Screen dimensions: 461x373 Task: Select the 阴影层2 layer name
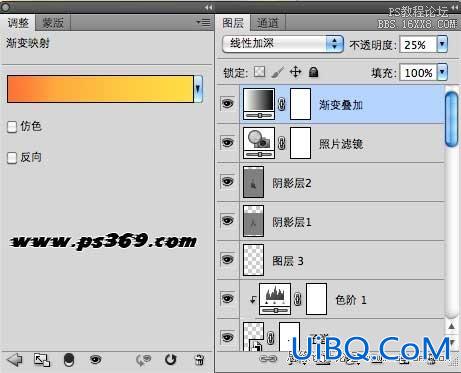pos(292,183)
